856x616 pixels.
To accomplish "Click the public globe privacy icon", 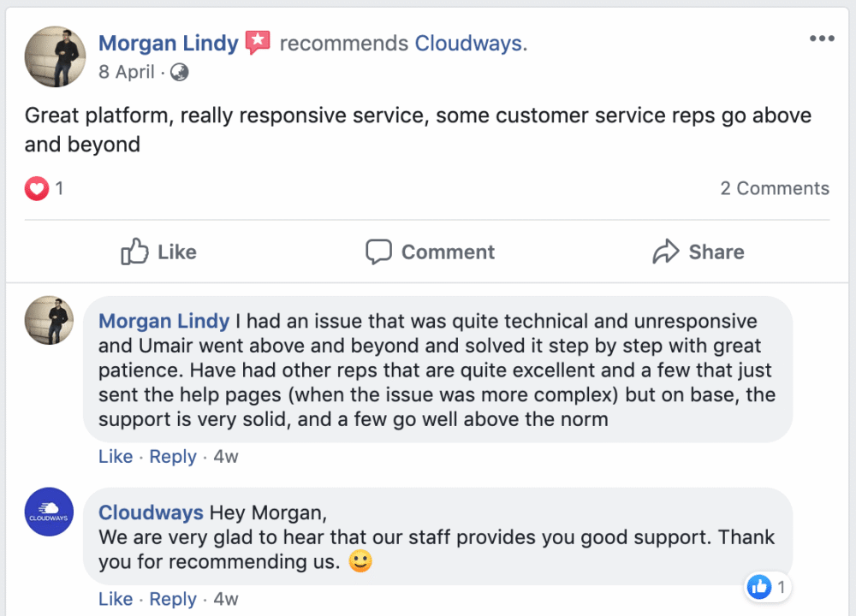I will [179, 73].
